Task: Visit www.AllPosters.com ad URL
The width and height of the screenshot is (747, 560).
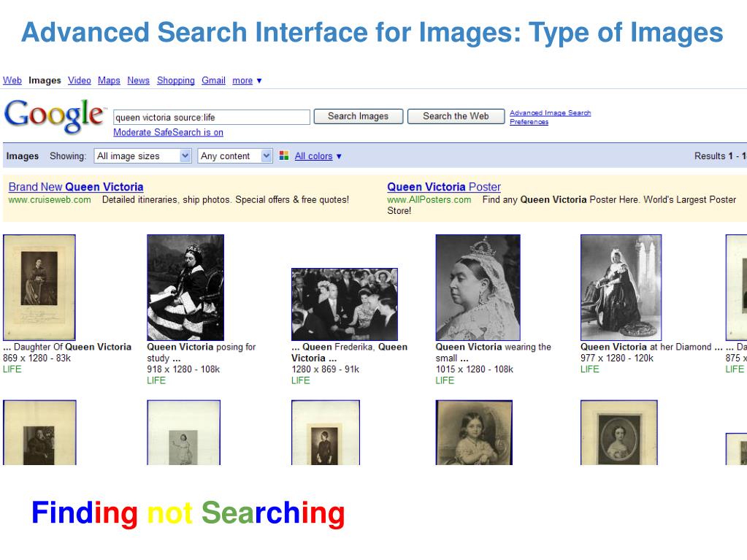Action: (x=429, y=199)
